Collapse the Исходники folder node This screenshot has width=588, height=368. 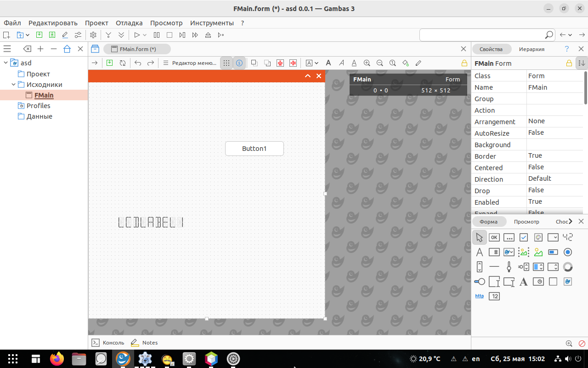tap(14, 85)
